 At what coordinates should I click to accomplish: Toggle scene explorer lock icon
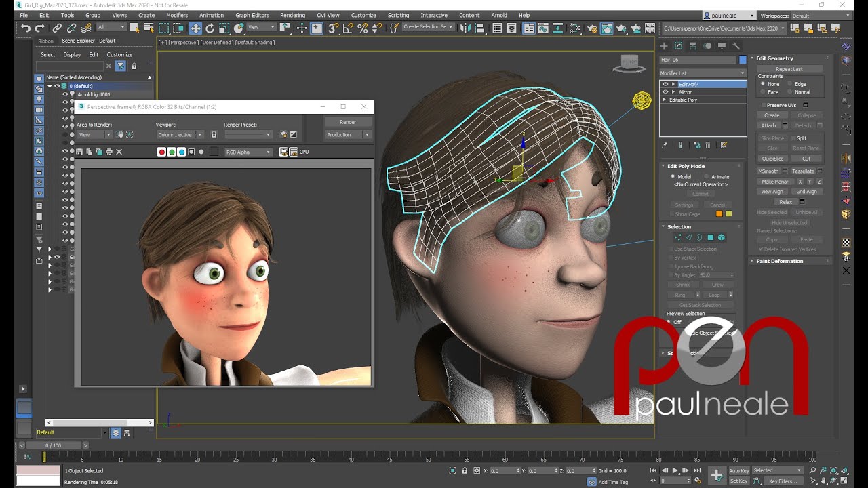[x=134, y=66]
